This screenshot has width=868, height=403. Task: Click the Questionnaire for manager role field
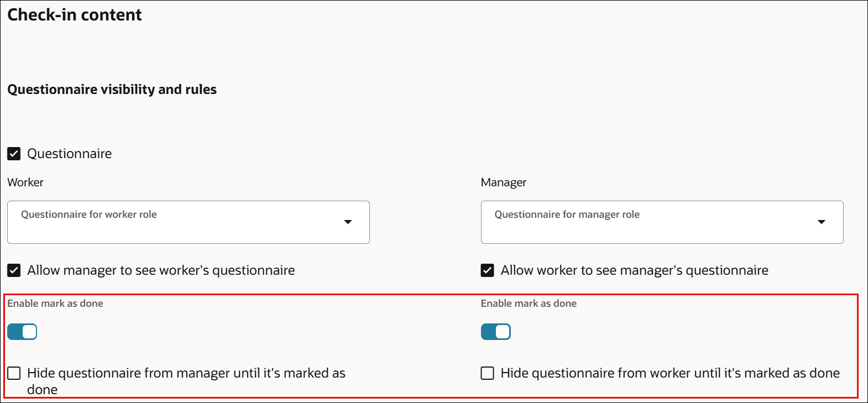click(636, 222)
